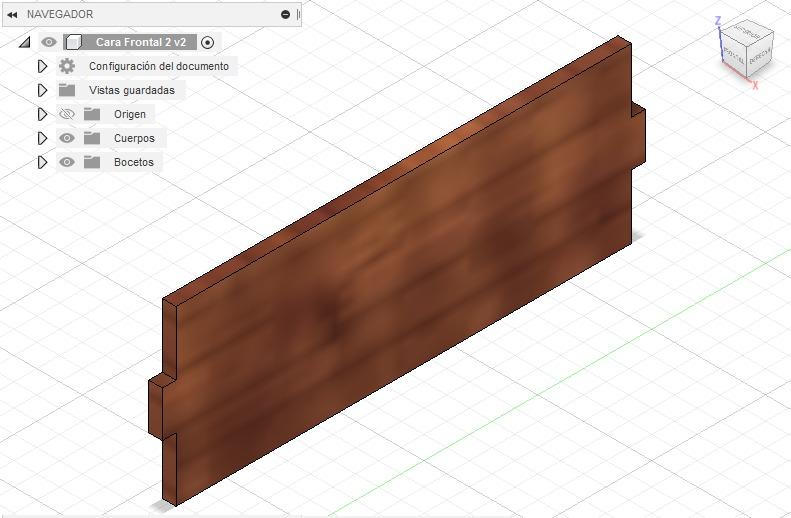Screen dimensions: 791x518
Task: Expand the Bocetos folder
Action: click(x=42, y=162)
